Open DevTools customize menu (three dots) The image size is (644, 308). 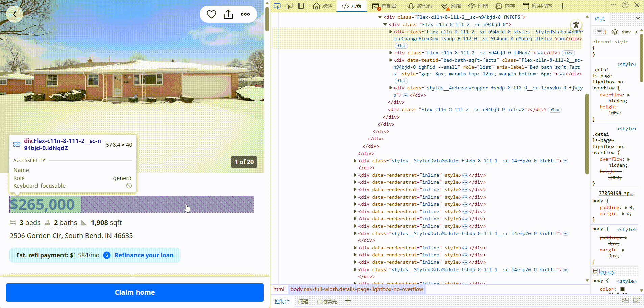(613, 5)
